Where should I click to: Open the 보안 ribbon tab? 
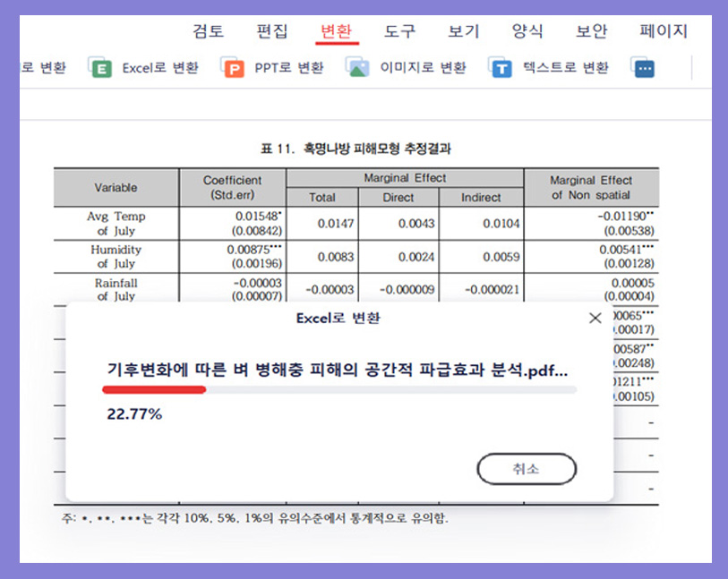click(591, 31)
